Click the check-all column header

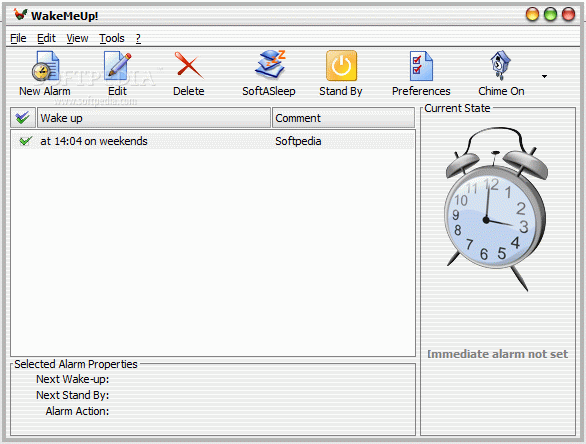click(x=23, y=118)
